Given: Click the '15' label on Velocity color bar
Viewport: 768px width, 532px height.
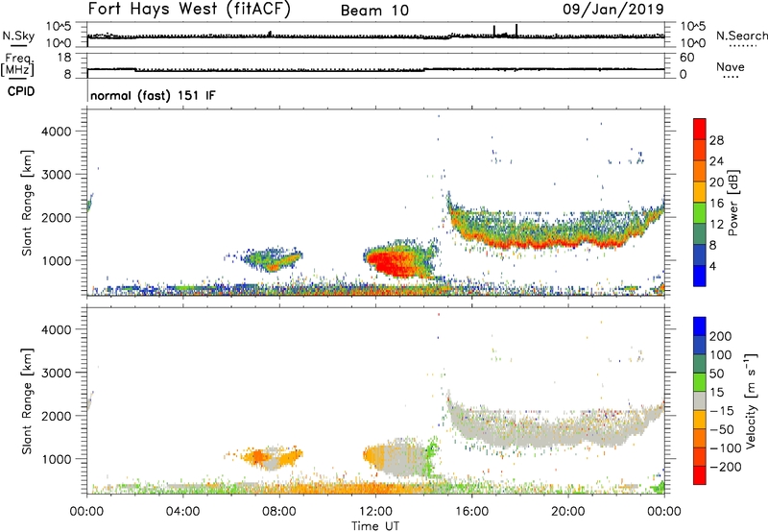Looking at the screenshot, I should (x=716, y=393).
